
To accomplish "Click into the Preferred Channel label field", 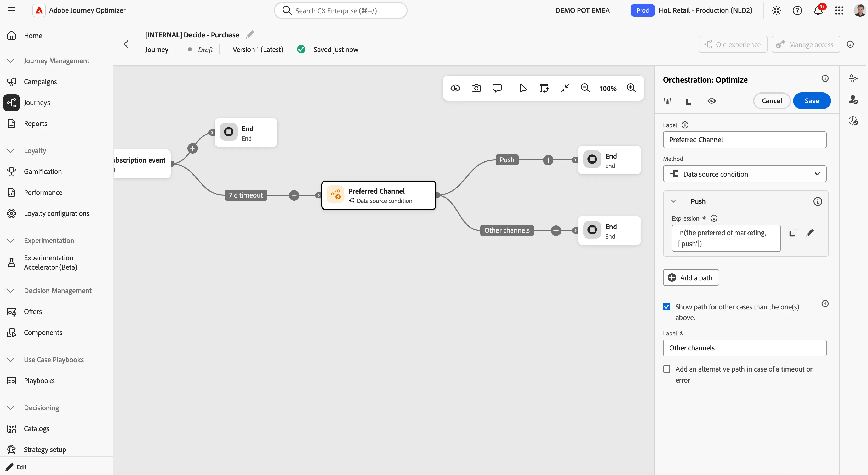I will 744,140.
